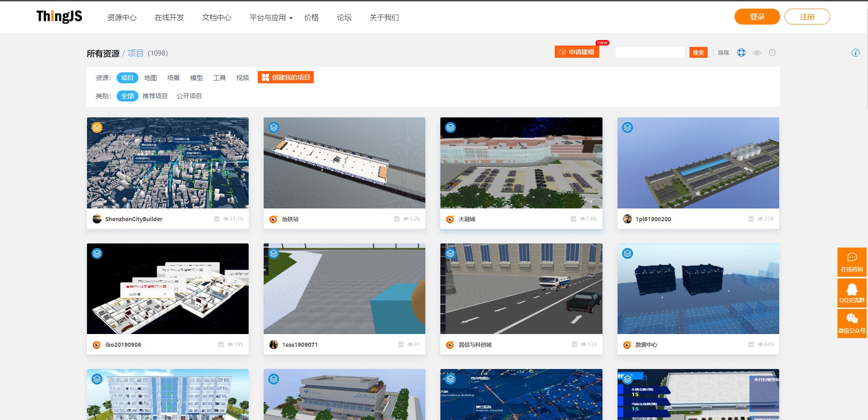The height and width of the screenshot is (420, 868).
Task: Click the 登录 login button
Action: pyautogui.click(x=757, y=17)
